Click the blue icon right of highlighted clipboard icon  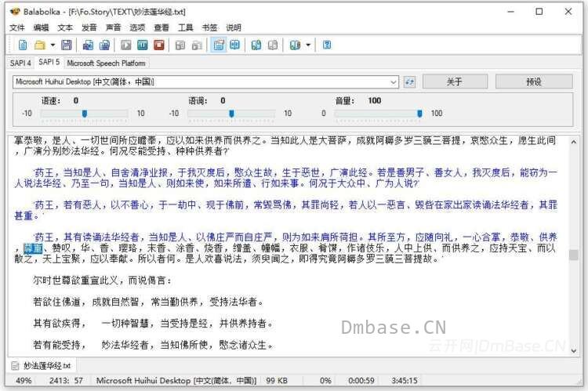coord(235,45)
